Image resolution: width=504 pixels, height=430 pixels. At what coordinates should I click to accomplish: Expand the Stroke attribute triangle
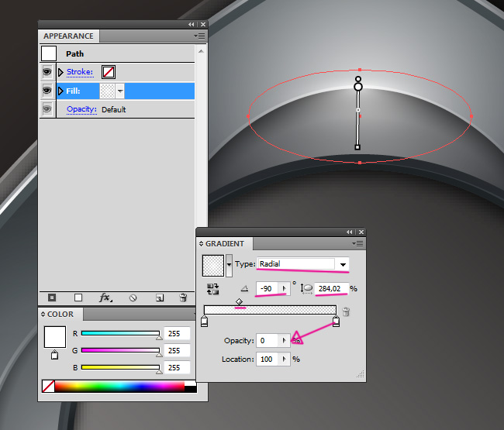pyautogui.click(x=61, y=72)
